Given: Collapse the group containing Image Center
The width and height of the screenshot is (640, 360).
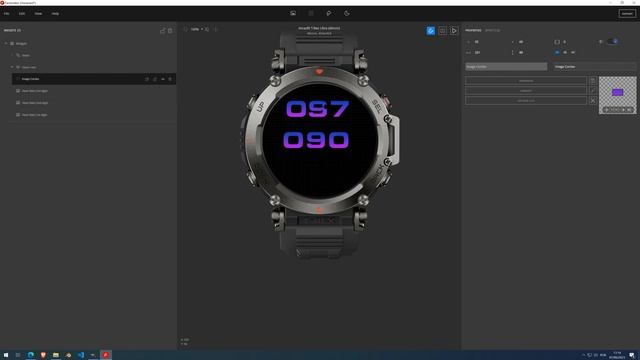Looking at the screenshot, I should (x=12, y=67).
